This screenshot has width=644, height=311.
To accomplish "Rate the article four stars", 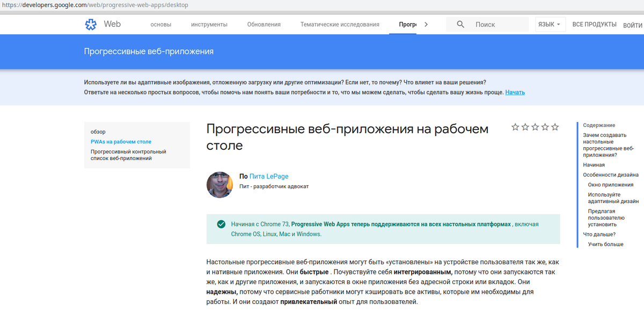I will pyautogui.click(x=545, y=127).
